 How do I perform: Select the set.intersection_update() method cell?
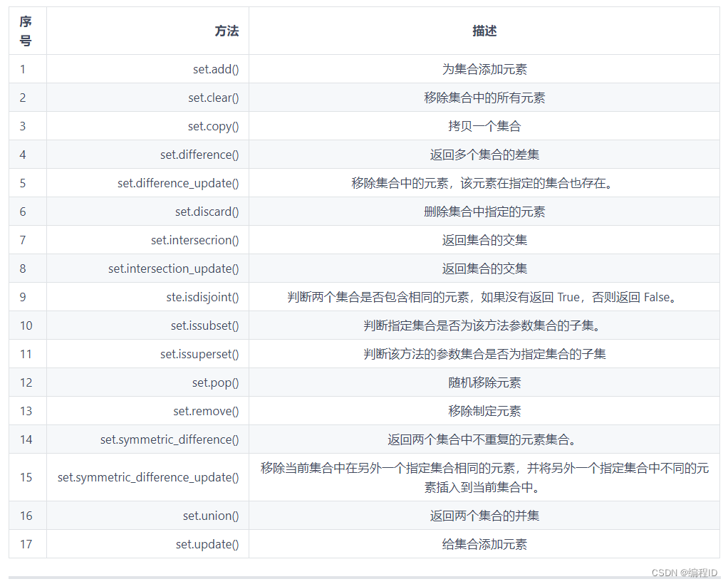[x=173, y=268]
